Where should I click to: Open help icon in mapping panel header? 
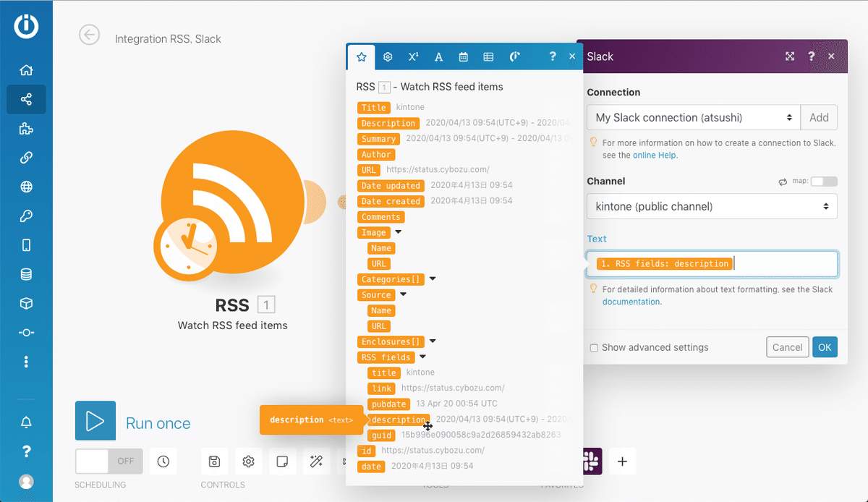553,56
